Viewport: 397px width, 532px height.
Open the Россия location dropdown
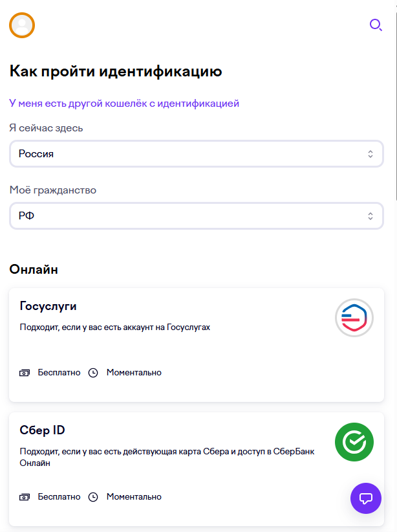pyautogui.click(x=197, y=153)
